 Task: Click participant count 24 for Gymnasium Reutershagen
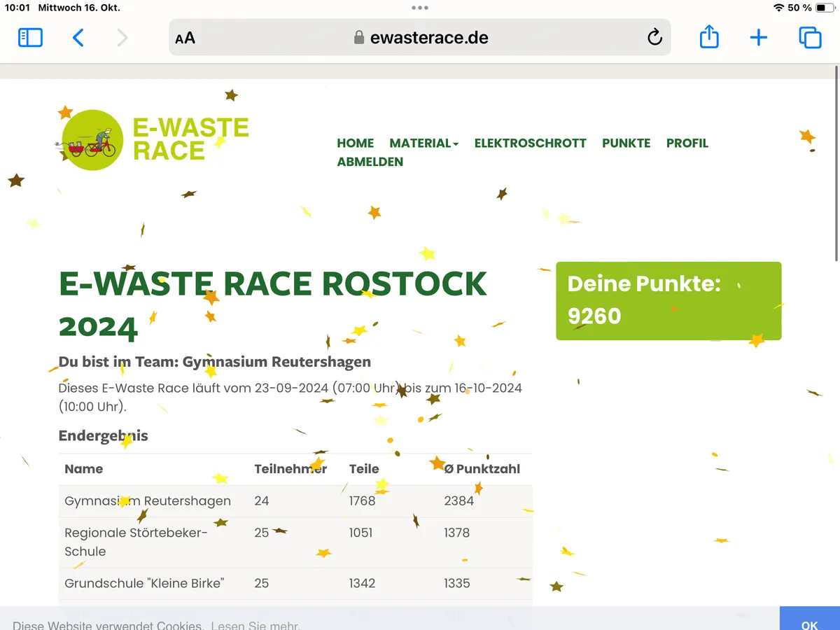point(262,500)
